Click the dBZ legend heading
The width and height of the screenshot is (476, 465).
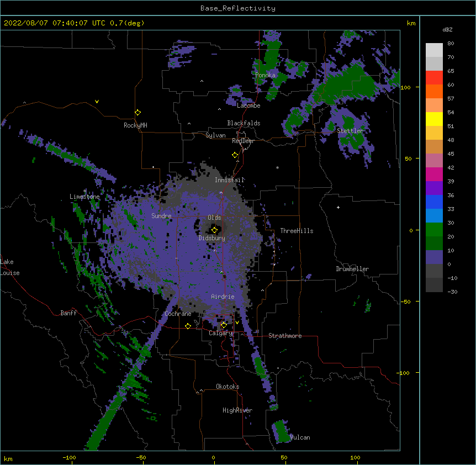click(447, 29)
